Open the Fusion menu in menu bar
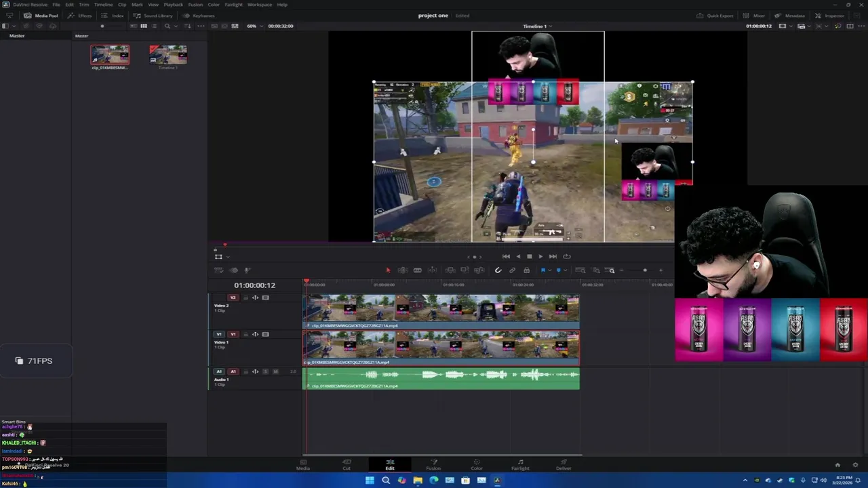This screenshot has width=868, height=488. 195,5
